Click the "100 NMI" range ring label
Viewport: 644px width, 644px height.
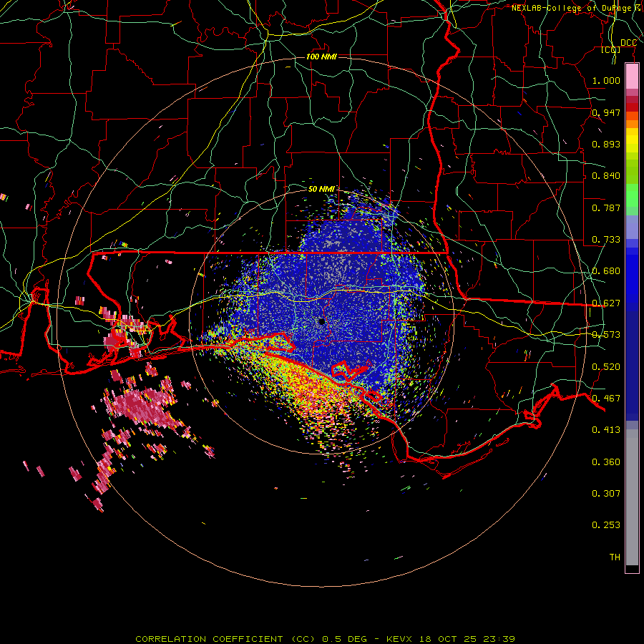tap(321, 57)
